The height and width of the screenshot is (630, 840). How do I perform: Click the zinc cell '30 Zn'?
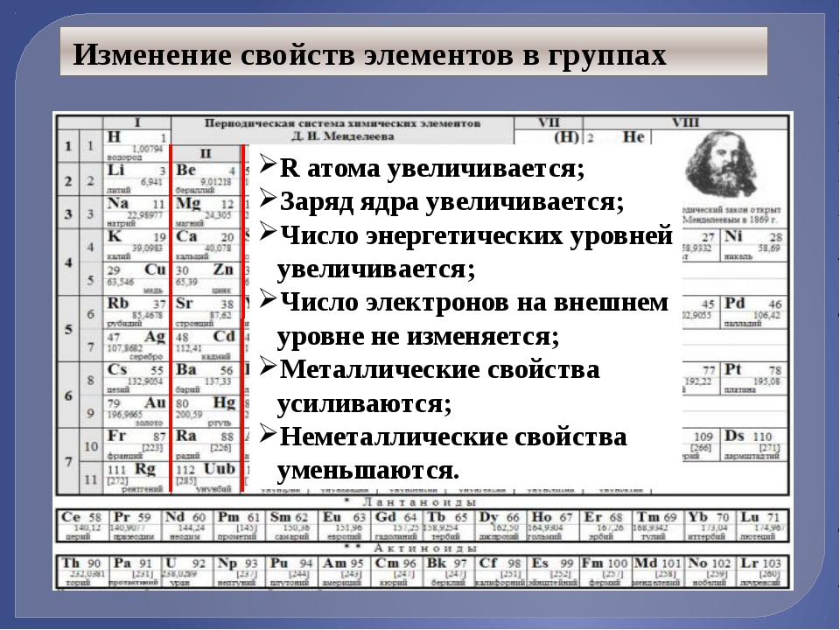(x=206, y=278)
